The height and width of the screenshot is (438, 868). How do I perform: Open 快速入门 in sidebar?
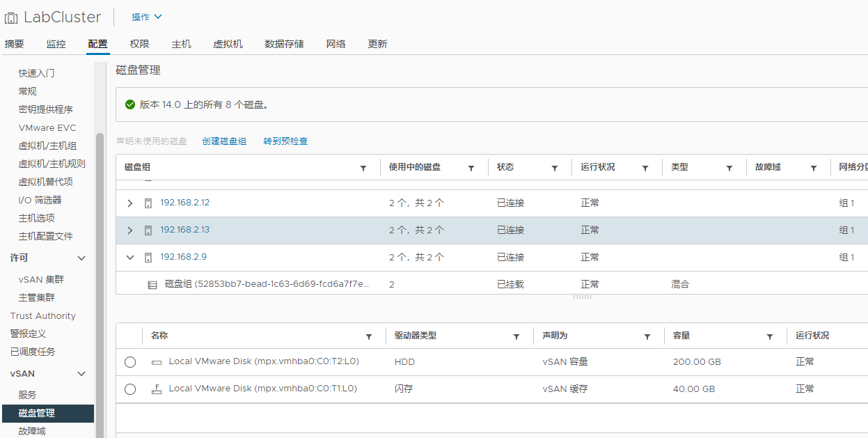37,73
